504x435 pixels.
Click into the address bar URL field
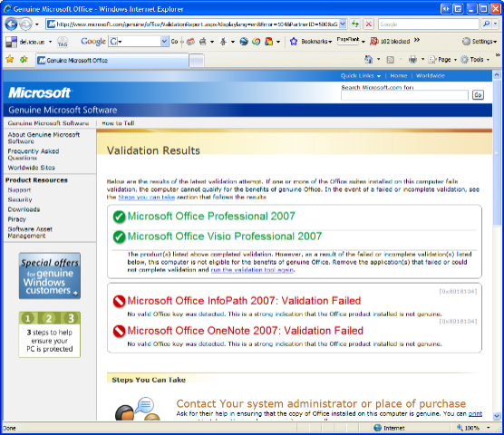pos(197,24)
